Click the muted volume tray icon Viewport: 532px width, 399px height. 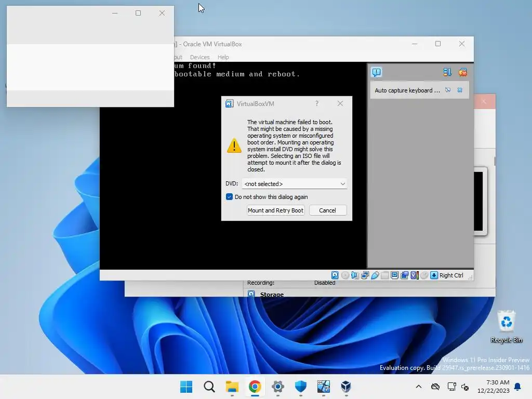(465, 387)
